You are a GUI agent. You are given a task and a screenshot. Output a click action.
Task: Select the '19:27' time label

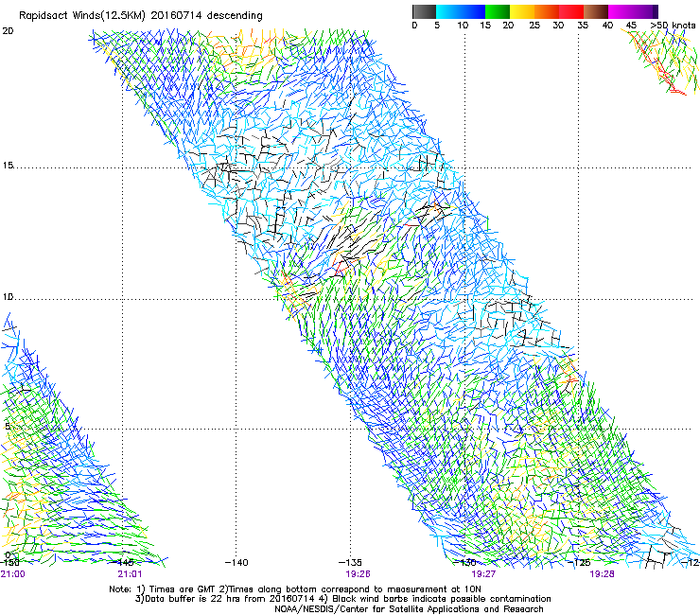(x=483, y=574)
